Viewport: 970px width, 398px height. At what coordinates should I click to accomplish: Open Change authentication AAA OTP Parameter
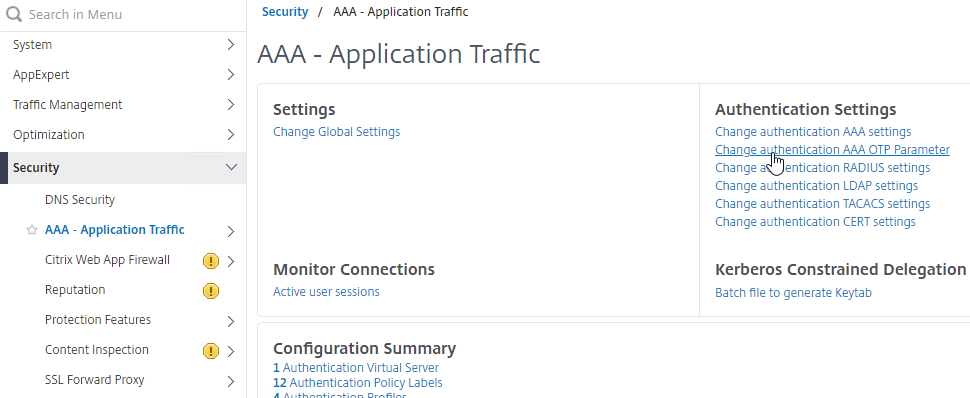click(x=832, y=150)
